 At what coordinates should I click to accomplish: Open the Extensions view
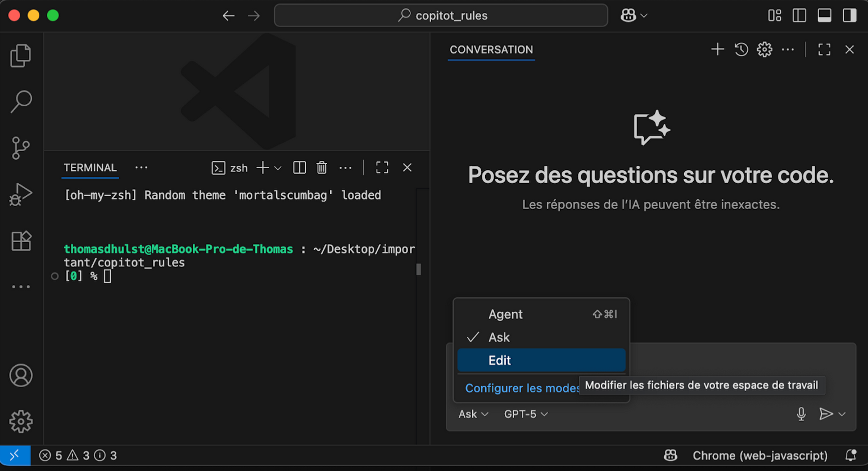pyautogui.click(x=21, y=241)
